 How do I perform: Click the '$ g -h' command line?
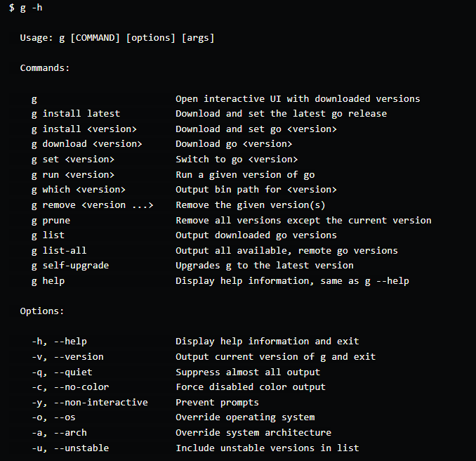click(25, 7)
